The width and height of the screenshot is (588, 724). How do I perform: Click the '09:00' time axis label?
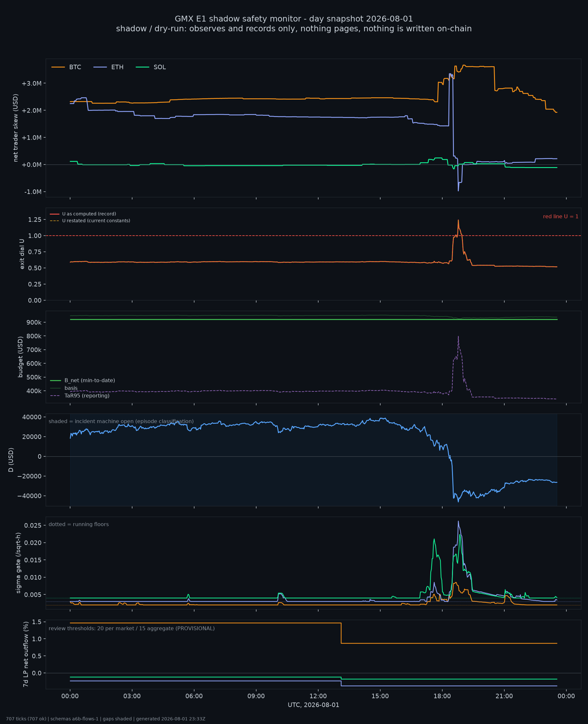(256, 696)
